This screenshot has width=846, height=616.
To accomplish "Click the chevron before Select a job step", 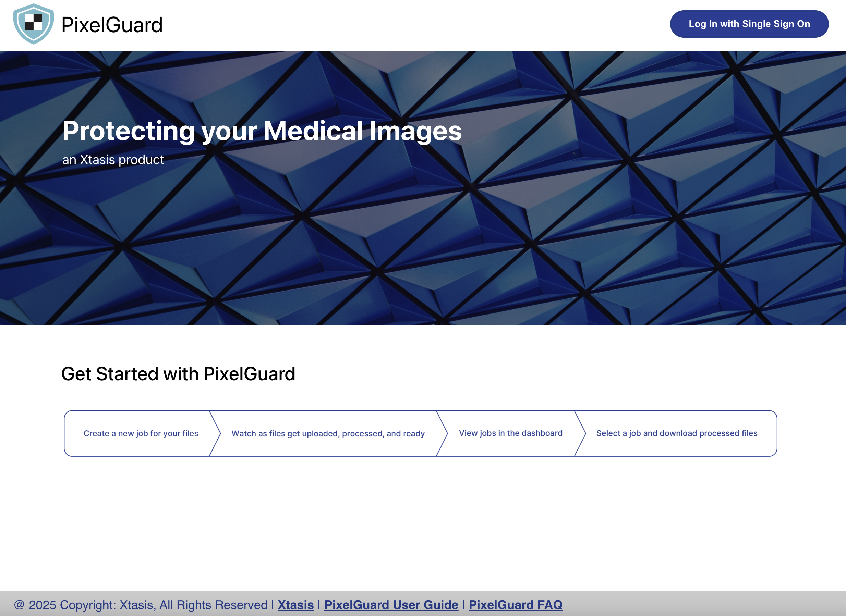I will coord(580,433).
